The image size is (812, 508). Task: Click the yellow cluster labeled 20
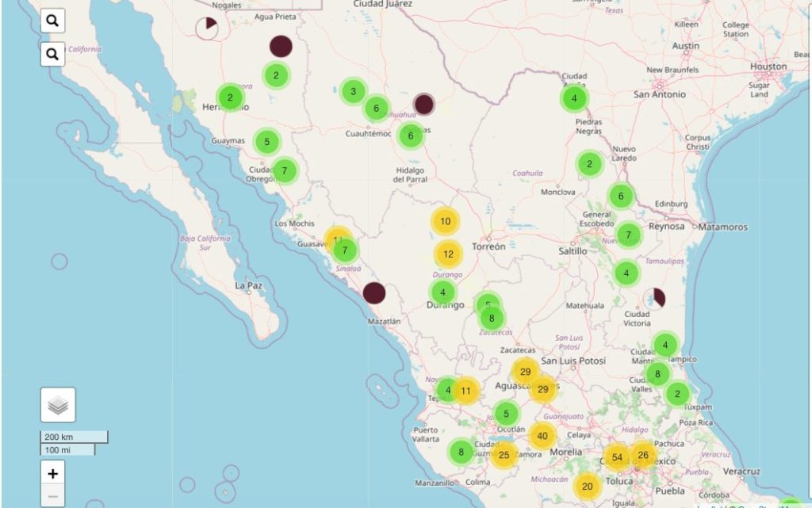[587, 487]
